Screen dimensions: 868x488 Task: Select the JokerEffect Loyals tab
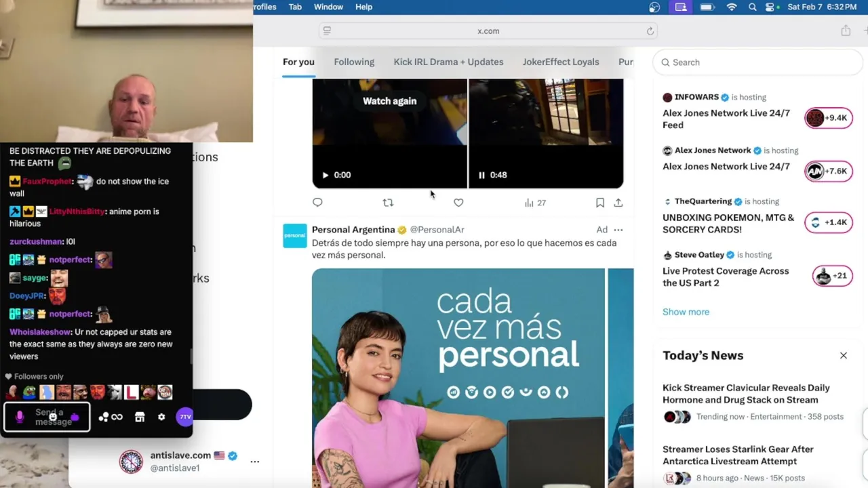click(x=561, y=62)
